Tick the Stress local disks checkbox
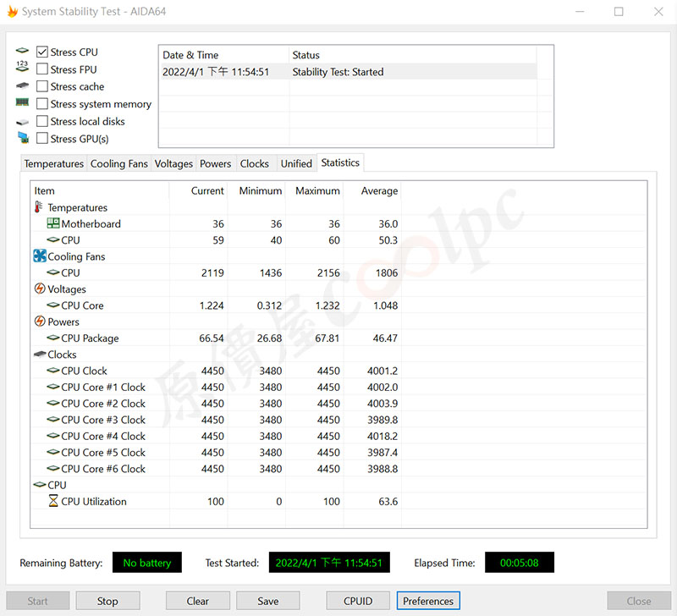 coord(41,121)
